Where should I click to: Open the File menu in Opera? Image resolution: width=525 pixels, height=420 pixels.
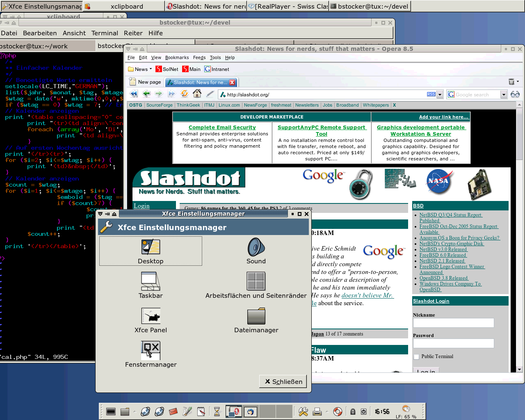point(131,57)
